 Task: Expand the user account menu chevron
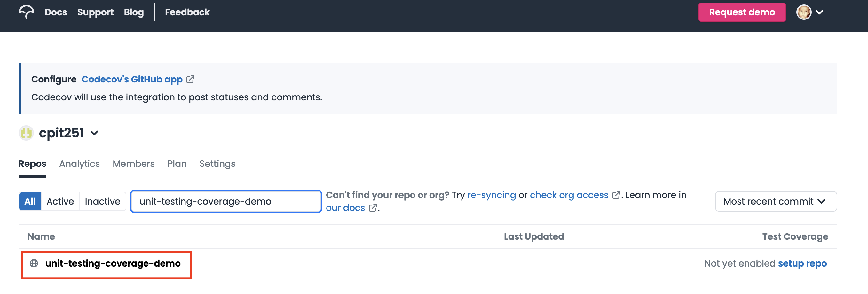click(x=819, y=12)
